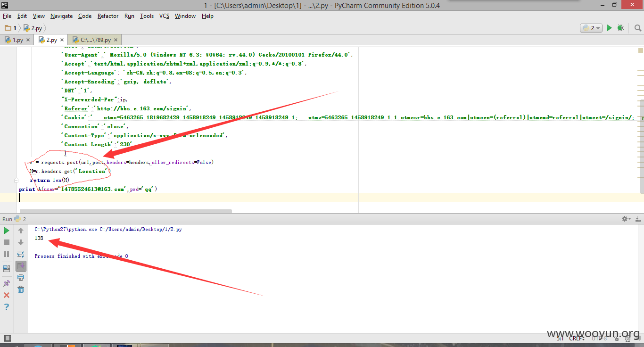644x347 pixels.
Task: Click the requests.post line in code
Action: [122, 162]
